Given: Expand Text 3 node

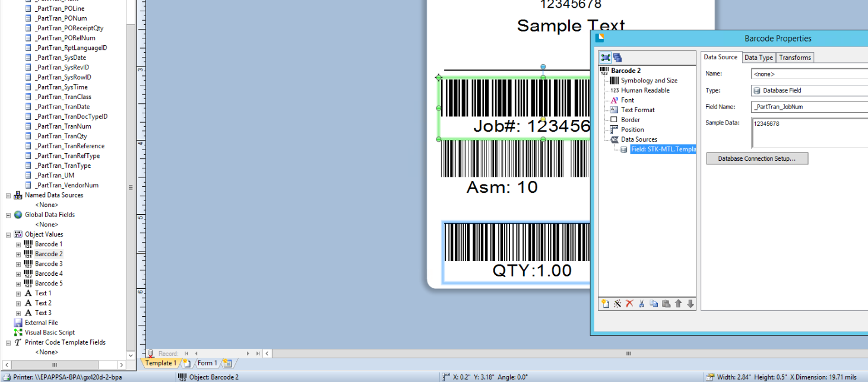Looking at the screenshot, I should pos(18,313).
